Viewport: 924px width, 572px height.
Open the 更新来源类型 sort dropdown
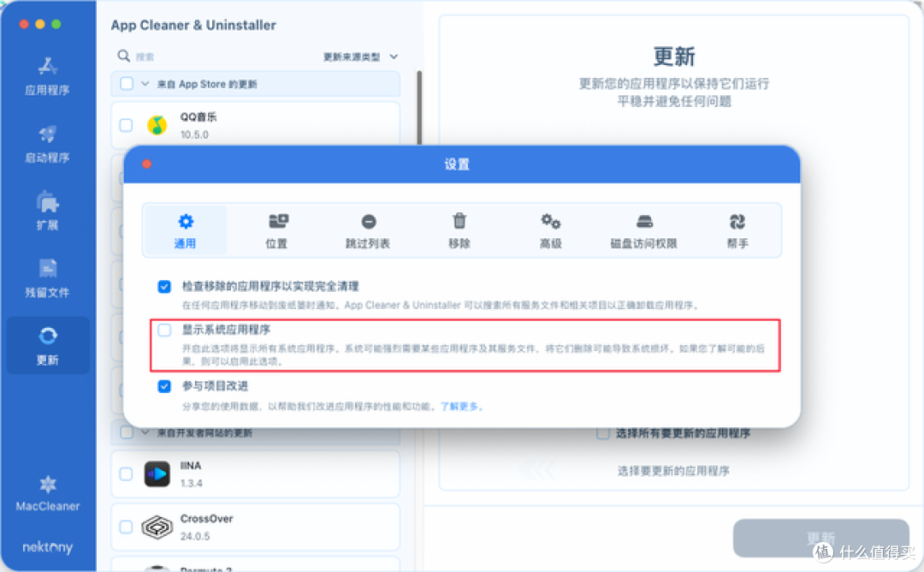[361, 57]
